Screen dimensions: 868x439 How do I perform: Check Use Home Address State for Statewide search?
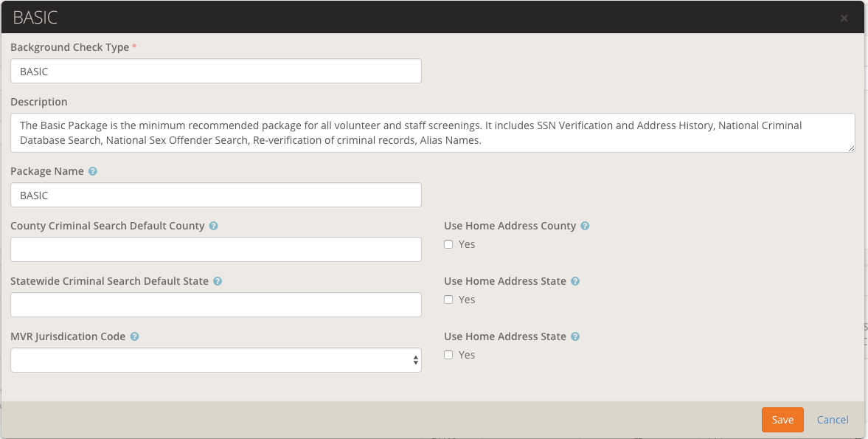448,300
